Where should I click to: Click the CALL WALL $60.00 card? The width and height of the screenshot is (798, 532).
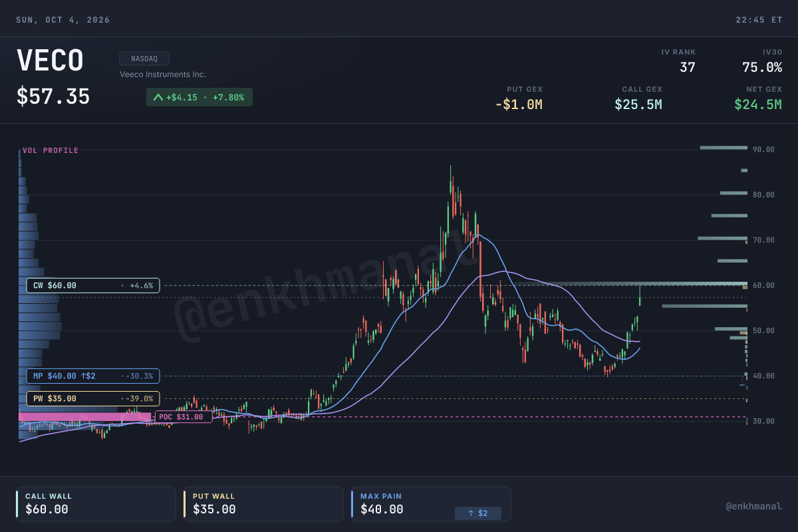coord(96,504)
